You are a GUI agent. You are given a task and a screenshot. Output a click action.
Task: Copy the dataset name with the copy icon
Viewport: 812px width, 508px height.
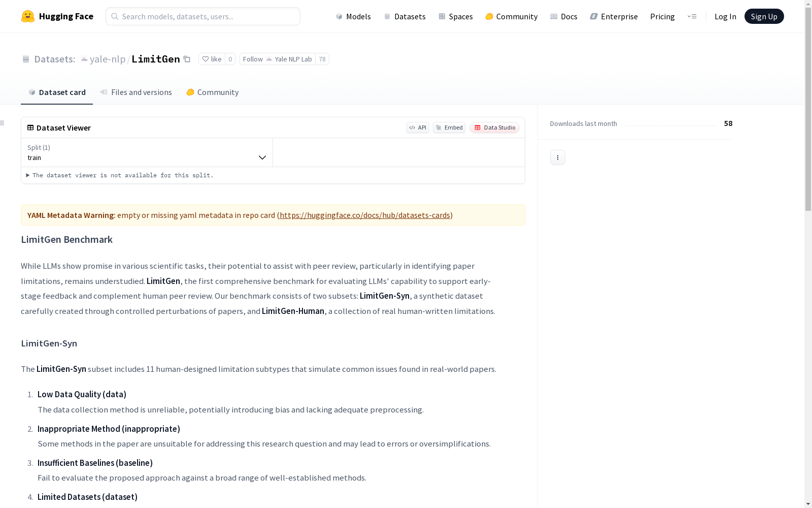pos(187,59)
